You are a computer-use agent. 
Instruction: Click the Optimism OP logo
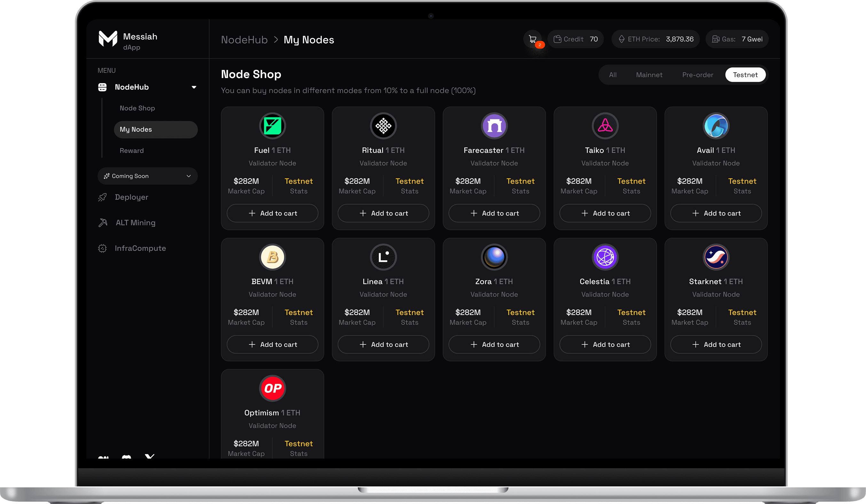(272, 389)
